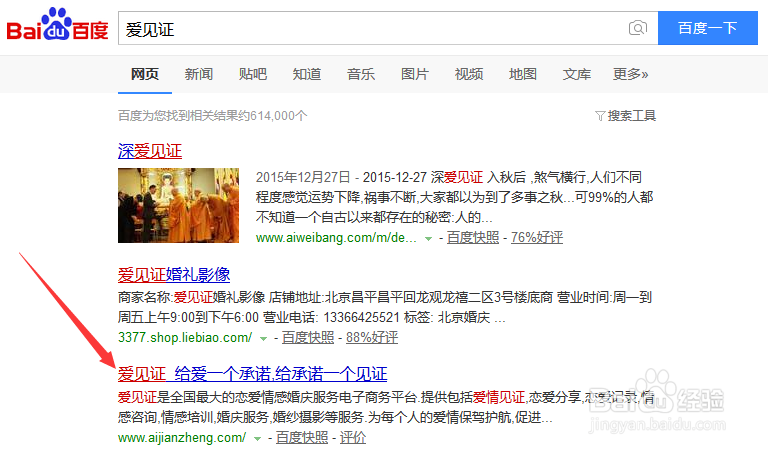Screen dimensions: 768x451
Task: Select the 视频 tab
Action: pyautogui.click(x=469, y=74)
